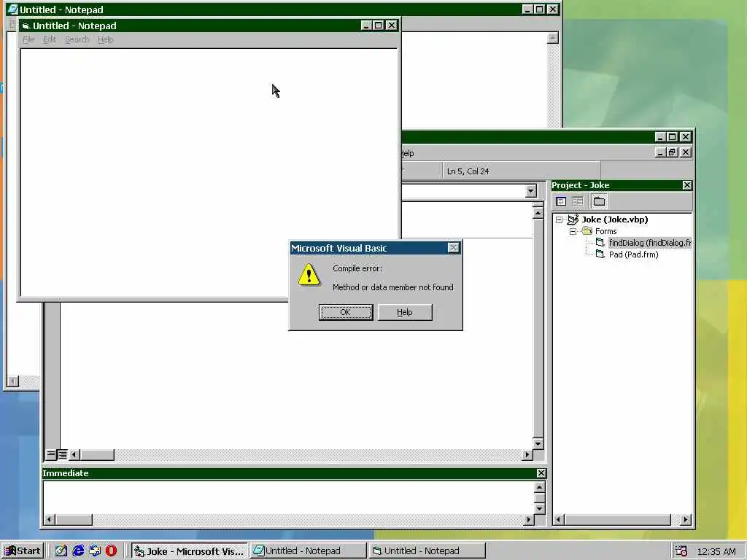The height and width of the screenshot is (560, 747).
Task: Click Immediate window horizontal scrollbar thumb
Action: [74, 519]
